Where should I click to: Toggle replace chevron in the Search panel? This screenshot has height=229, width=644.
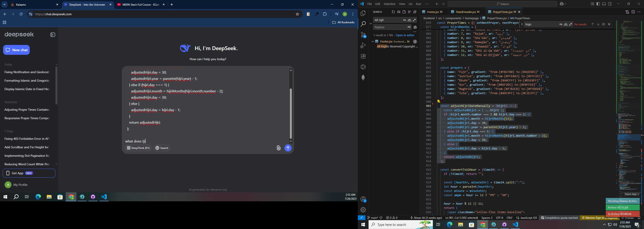[371, 23]
